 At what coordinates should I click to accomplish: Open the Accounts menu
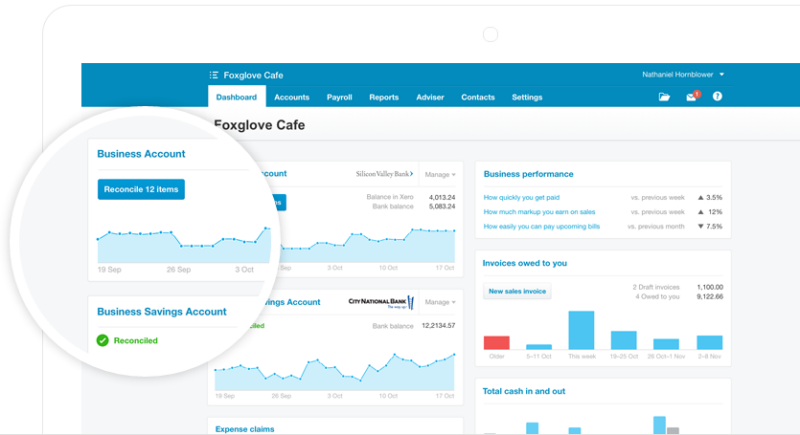[x=292, y=97]
